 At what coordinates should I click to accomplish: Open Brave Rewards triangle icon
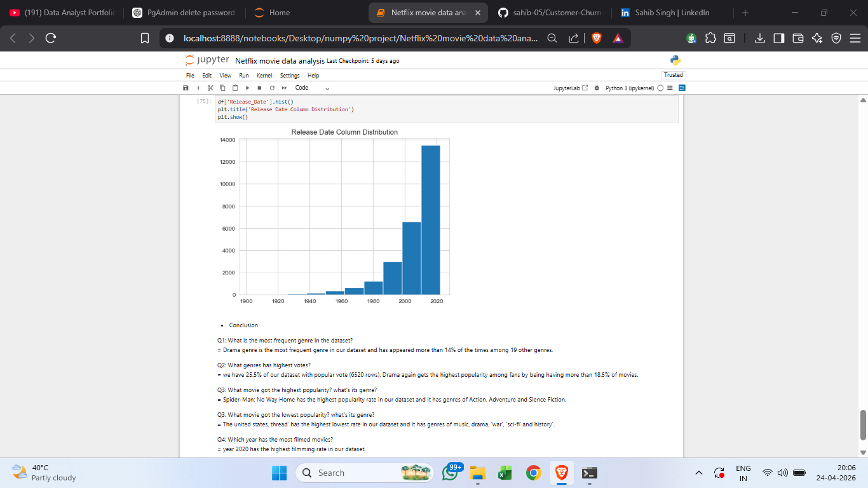[618, 39]
